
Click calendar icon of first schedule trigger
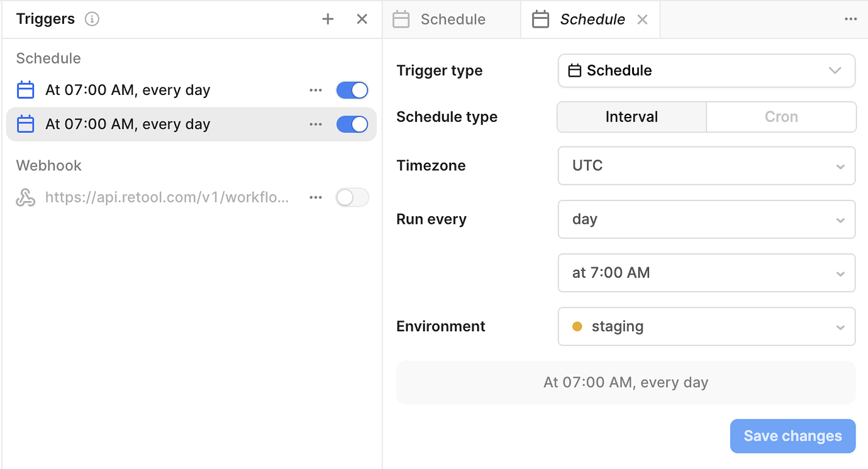25,90
